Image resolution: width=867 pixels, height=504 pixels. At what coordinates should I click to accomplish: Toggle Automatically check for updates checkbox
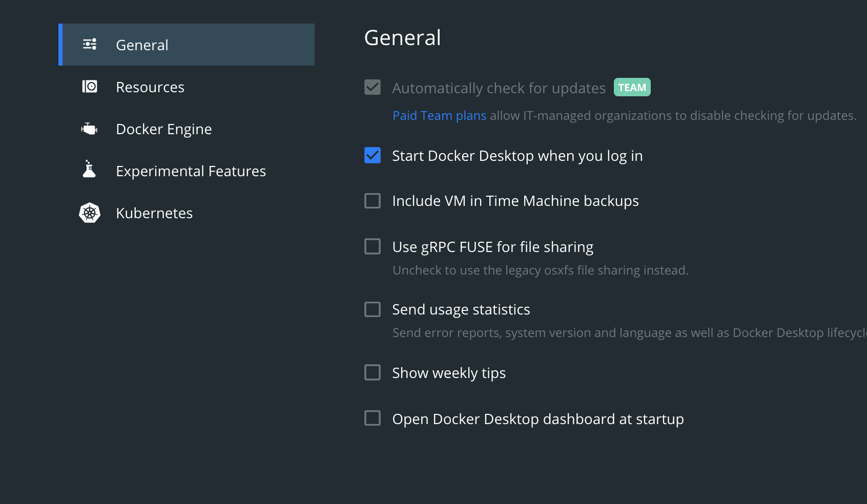(373, 88)
